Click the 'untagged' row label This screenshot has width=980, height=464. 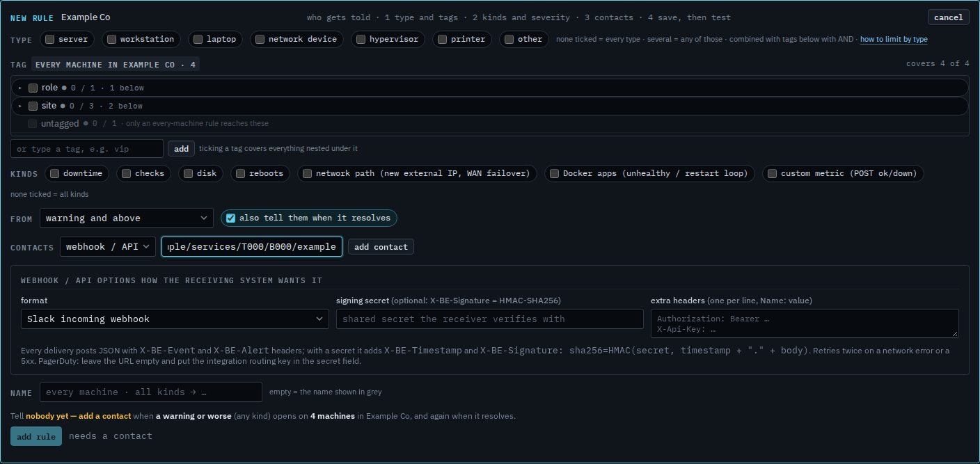point(60,124)
